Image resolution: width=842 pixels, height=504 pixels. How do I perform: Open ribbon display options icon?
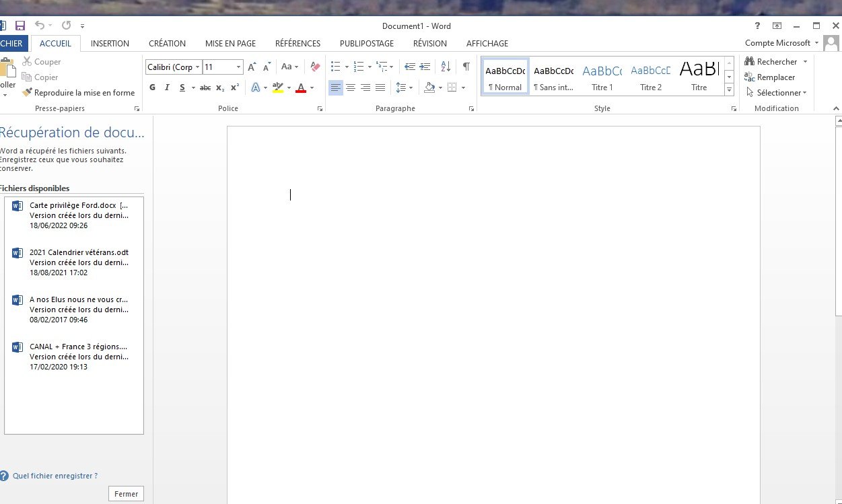click(x=777, y=26)
